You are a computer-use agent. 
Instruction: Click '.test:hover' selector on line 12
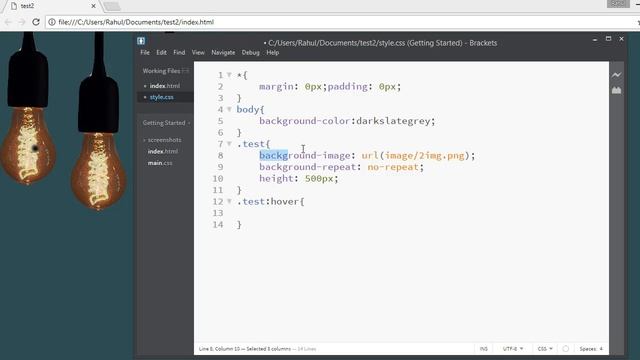[x=267, y=202]
